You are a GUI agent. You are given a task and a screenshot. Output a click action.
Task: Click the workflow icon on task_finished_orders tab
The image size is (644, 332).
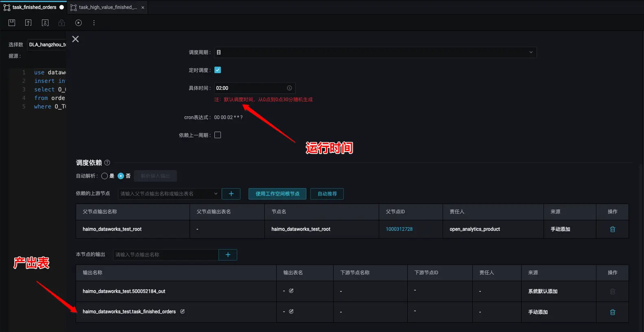pyautogui.click(x=7, y=7)
